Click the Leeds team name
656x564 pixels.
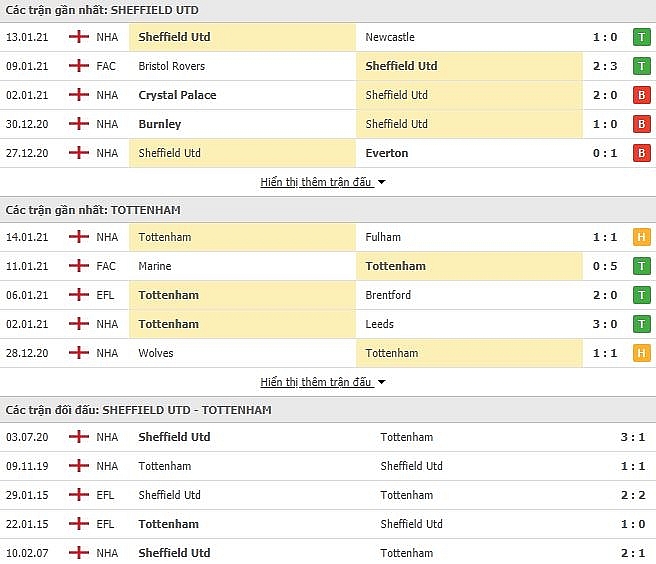[379, 324]
